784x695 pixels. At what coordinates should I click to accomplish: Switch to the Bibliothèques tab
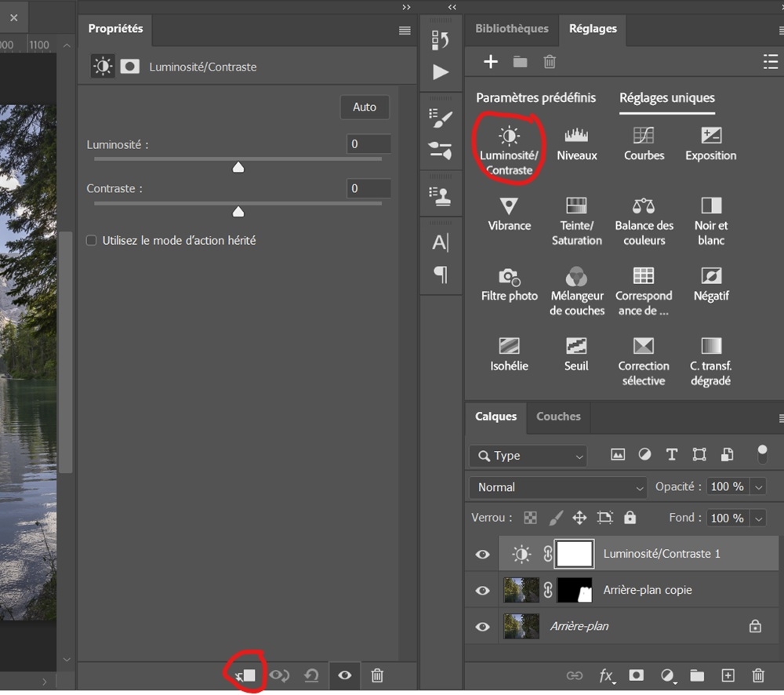[511, 28]
